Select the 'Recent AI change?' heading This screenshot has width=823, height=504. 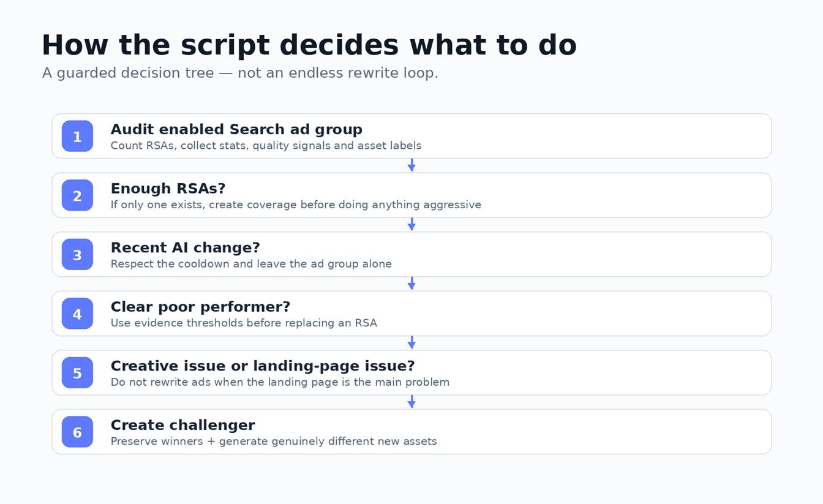pyautogui.click(x=186, y=248)
